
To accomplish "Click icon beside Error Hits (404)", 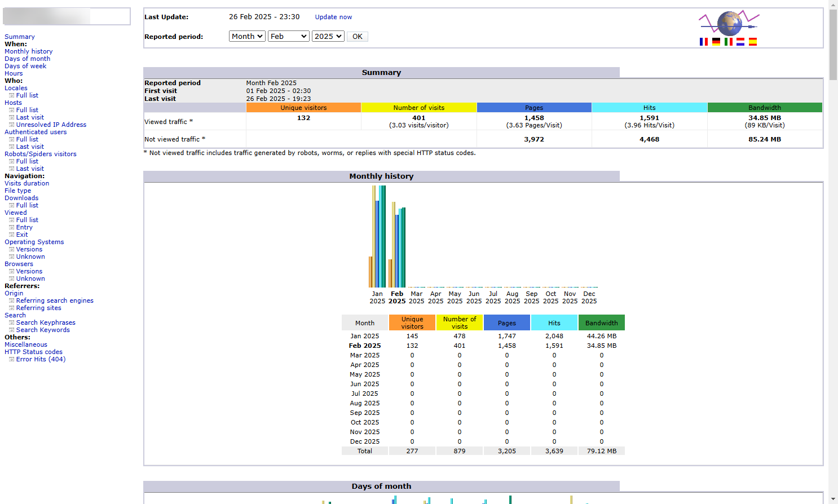I will pos(11,359).
